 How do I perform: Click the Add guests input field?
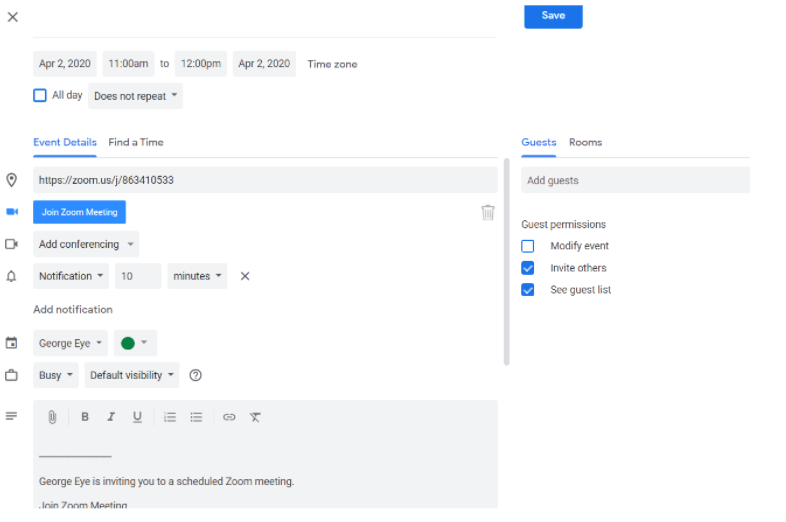[635, 181]
